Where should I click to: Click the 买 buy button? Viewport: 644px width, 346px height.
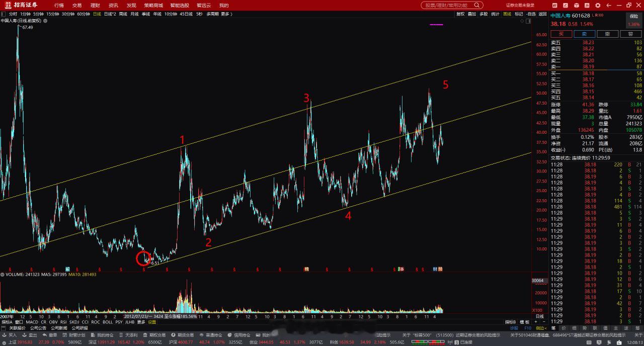tap(561, 34)
